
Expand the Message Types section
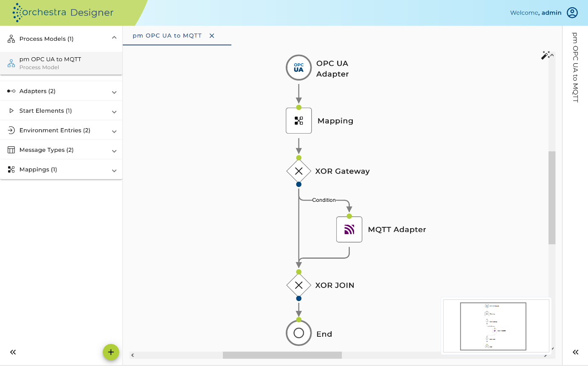[114, 151]
